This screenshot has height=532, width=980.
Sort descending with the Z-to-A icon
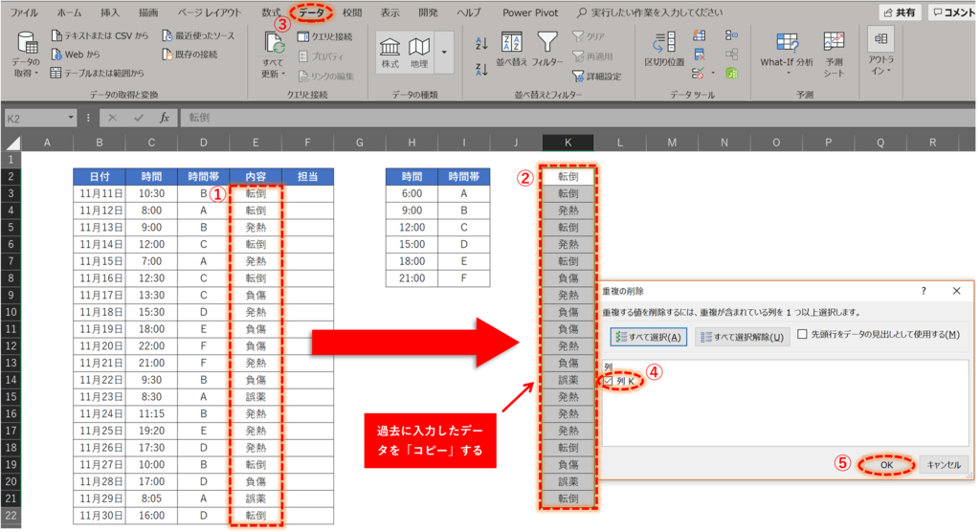point(481,70)
